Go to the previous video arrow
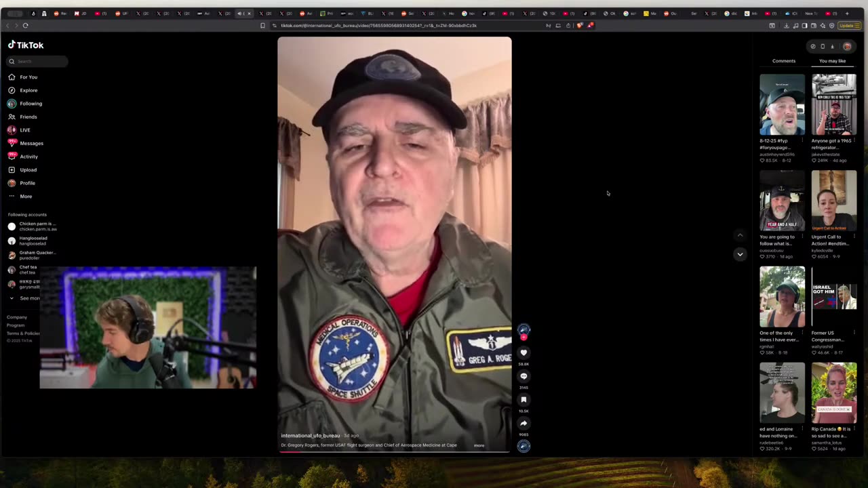Screen dimensions: 868x488 [x=740, y=235]
